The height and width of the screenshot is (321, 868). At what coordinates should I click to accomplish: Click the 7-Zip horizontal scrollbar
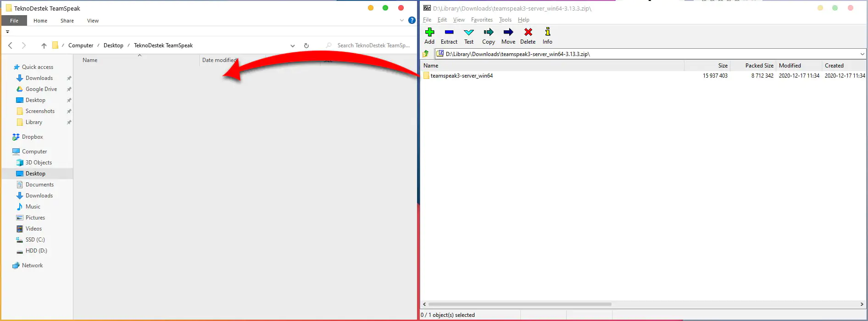[520, 304]
